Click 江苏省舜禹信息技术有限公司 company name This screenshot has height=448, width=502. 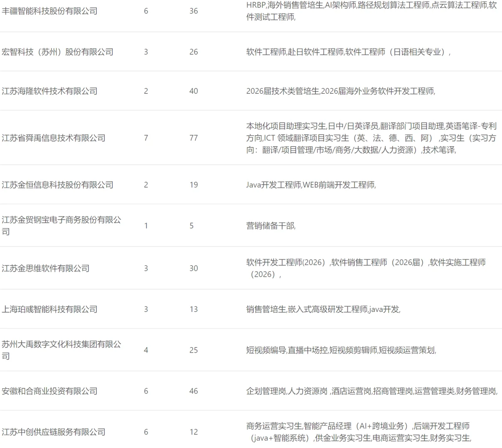(54, 138)
